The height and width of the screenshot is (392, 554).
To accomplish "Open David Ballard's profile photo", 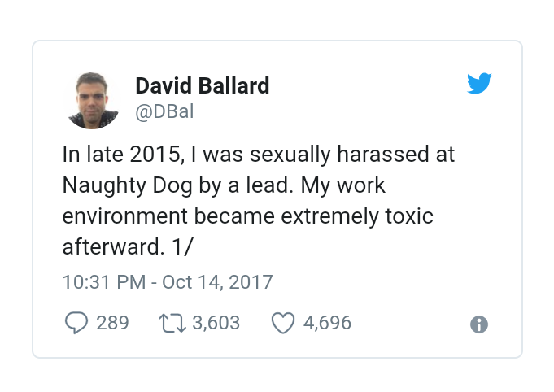I will [x=92, y=100].
